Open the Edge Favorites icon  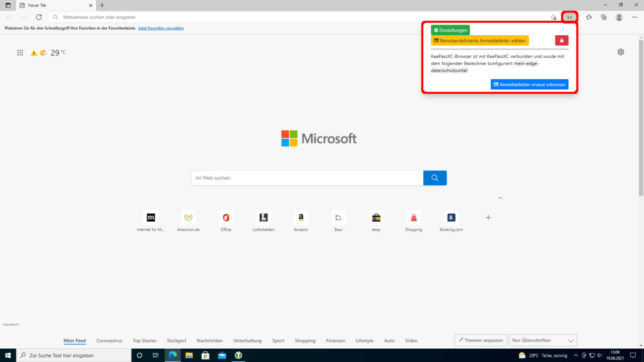pos(589,17)
